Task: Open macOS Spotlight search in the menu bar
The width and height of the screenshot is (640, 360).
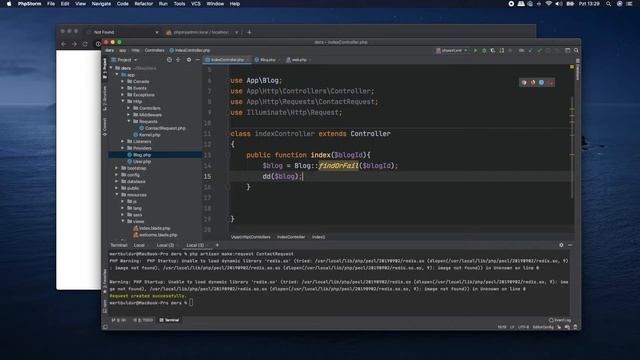Action: [x=608, y=4]
